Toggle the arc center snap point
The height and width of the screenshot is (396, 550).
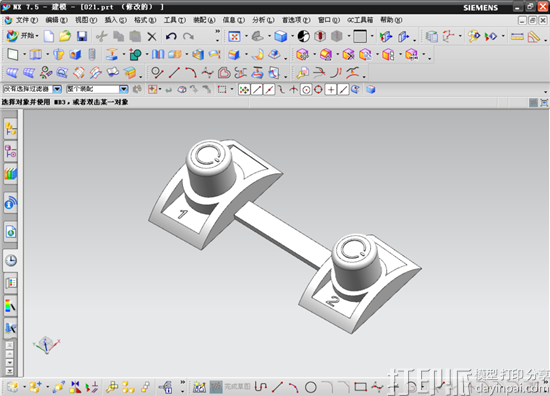[x=306, y=90]
